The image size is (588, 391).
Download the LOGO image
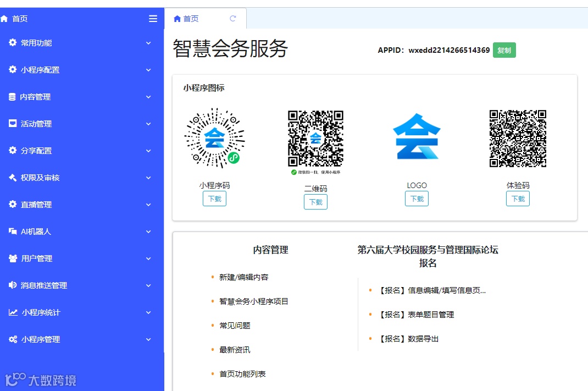417,199
